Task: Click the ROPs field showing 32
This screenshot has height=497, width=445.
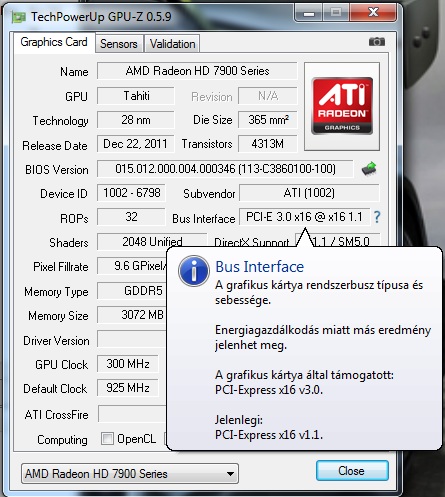Action: [x=131, y=217]
